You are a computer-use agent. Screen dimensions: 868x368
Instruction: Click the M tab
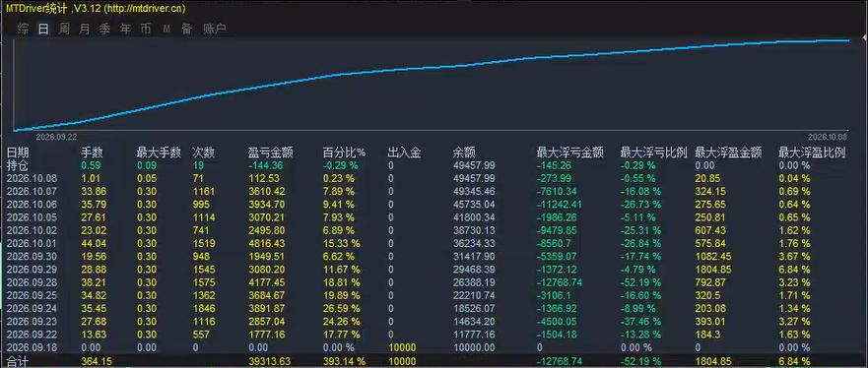[167, 30]
